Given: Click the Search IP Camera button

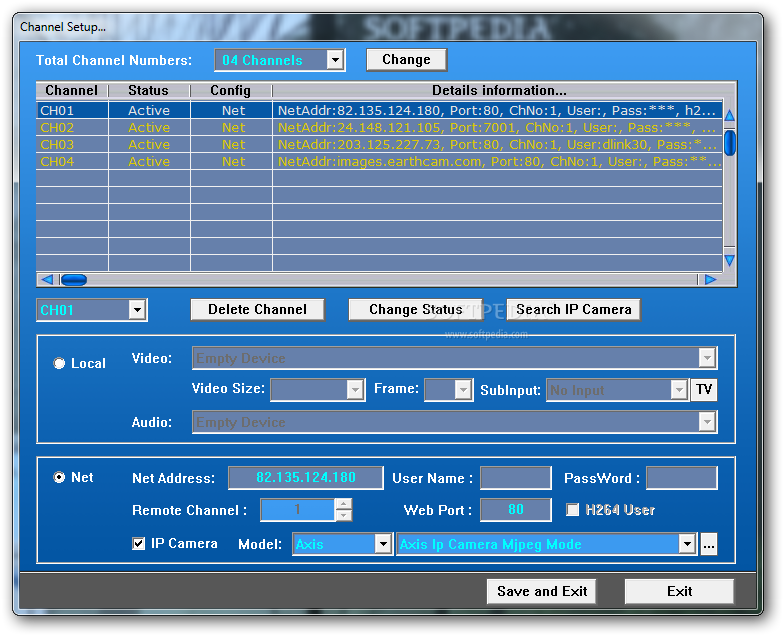Looking at the screenshot, I should [x=574, y=310].
